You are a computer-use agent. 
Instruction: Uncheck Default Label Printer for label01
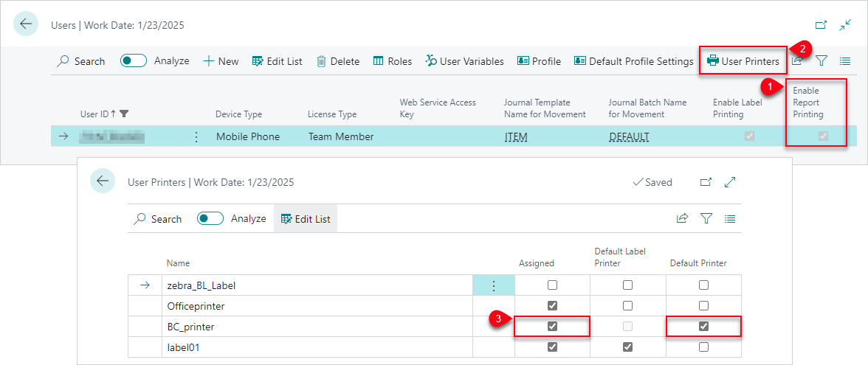[627, 347]
